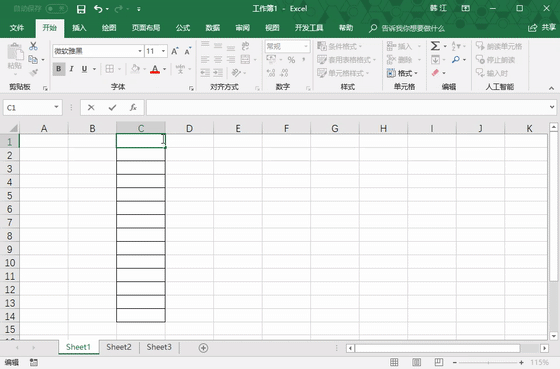The image size is (560, 369).
Task: Click the Cut scissors icon
Action: click(x=33, y=46)
